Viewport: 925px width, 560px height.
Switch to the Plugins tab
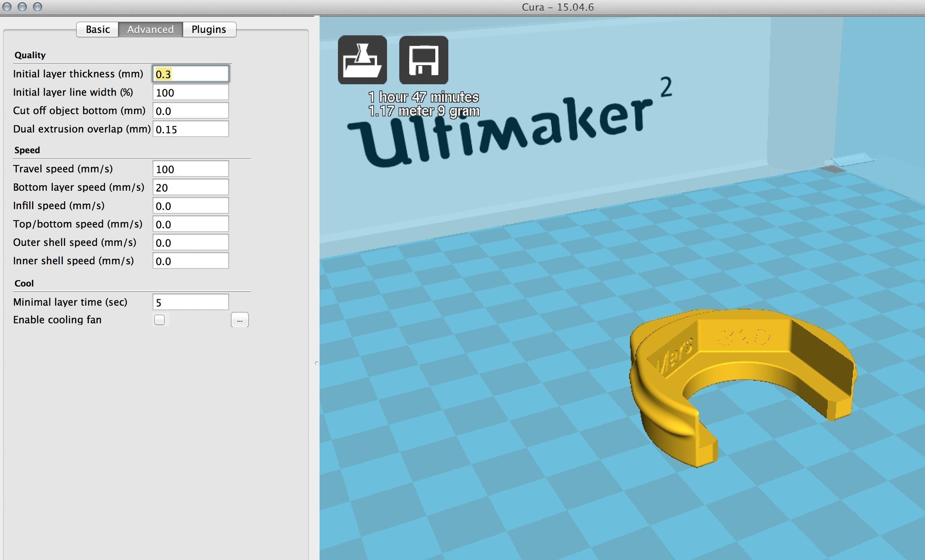(209, 29)
